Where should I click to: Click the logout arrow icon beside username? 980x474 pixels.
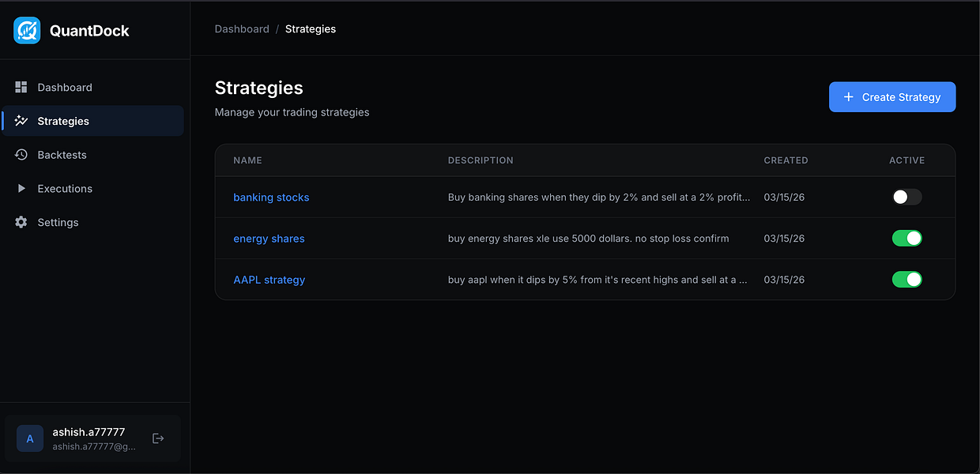point(158,438)
